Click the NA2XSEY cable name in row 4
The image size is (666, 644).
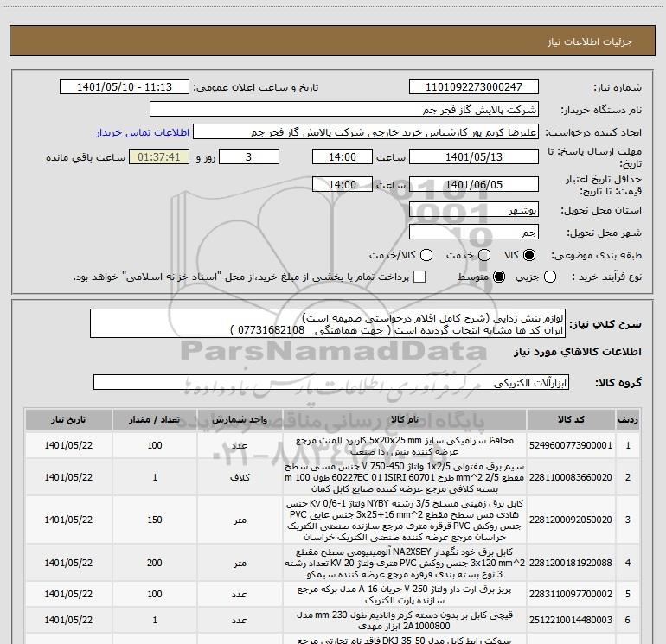(x=405, y=563)
